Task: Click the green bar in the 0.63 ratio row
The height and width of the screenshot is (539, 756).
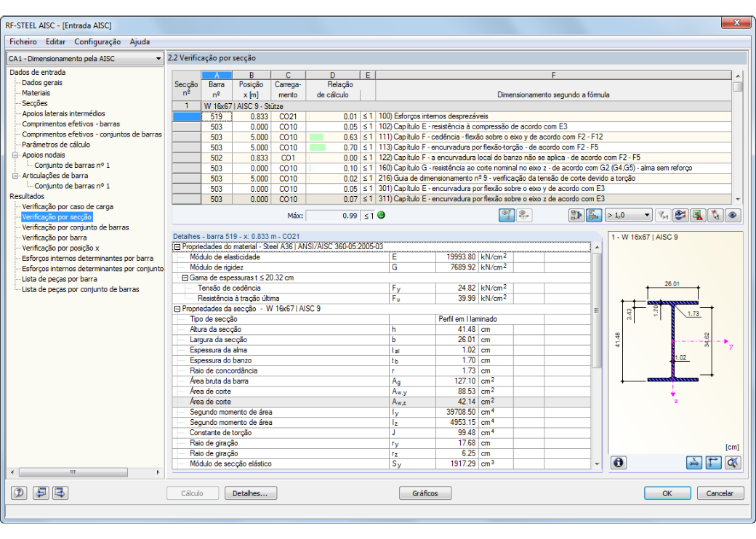Action: [x=316, y=137]
